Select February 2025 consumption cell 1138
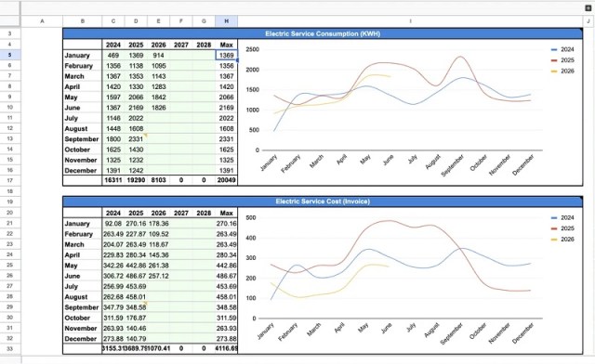The image size is (595, 364). 136,66
